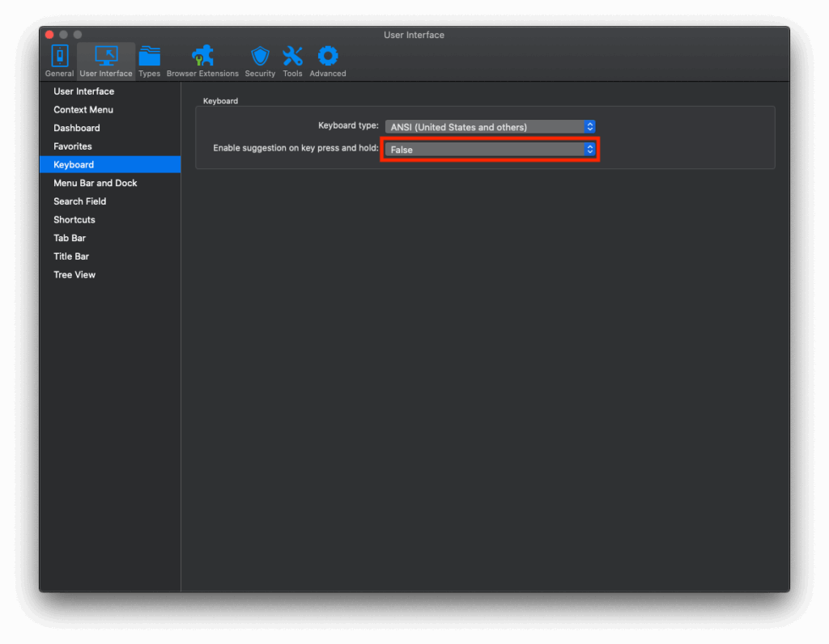Viewport: 829px width, 644px height.
Task: Select Context Menu in the sidebar
Action: tap(83, 110)
